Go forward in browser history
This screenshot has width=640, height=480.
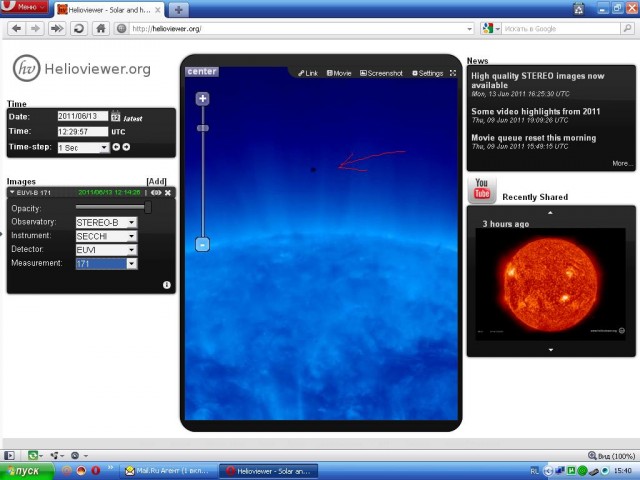[x=36, y=29]
